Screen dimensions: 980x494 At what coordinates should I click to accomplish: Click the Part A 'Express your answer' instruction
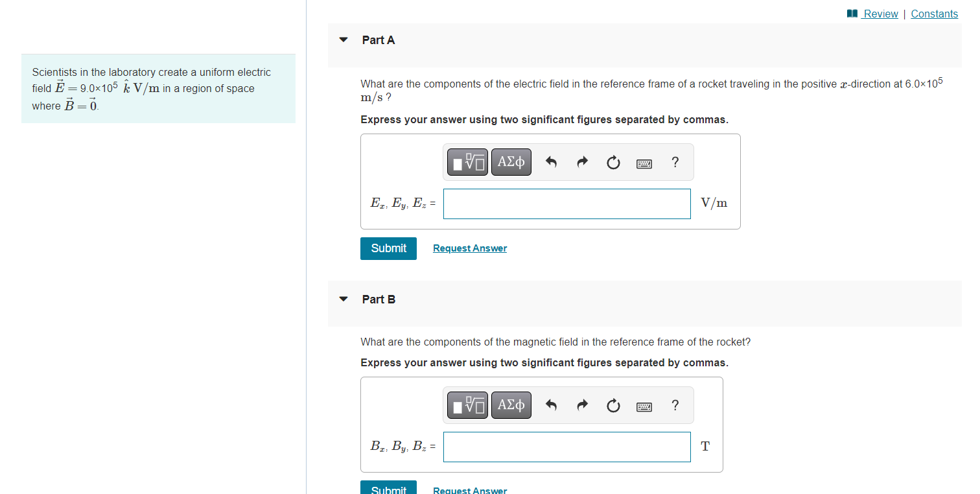coord(544,120)
